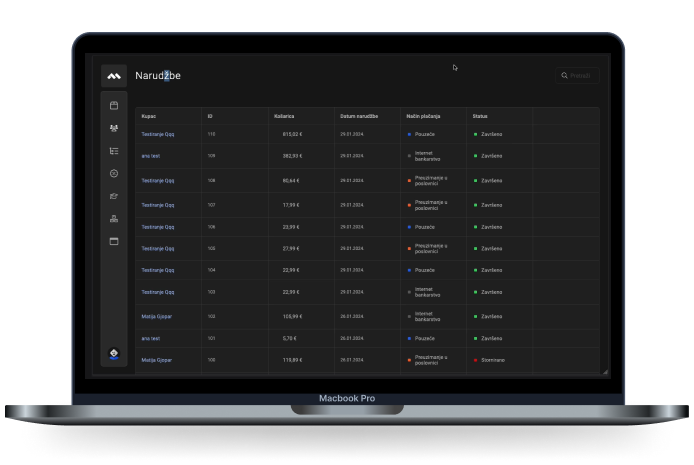
Task: Open the user avatar at sidebar bottom
Action: 114,353
